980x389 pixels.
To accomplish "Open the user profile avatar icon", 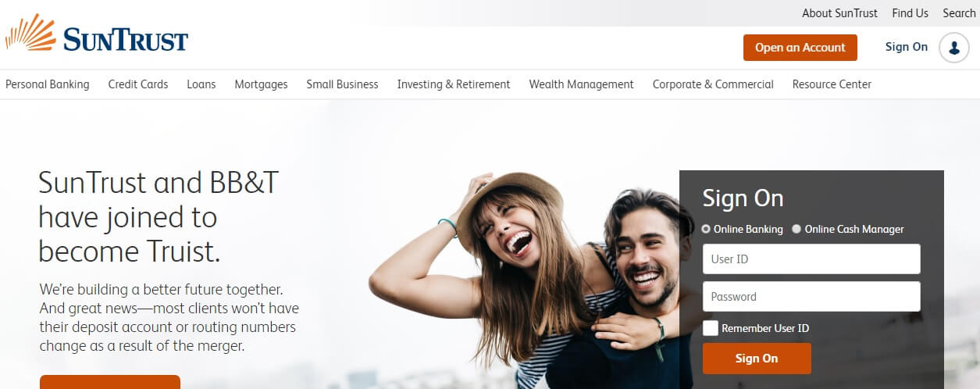I will [x=953, y=48].
